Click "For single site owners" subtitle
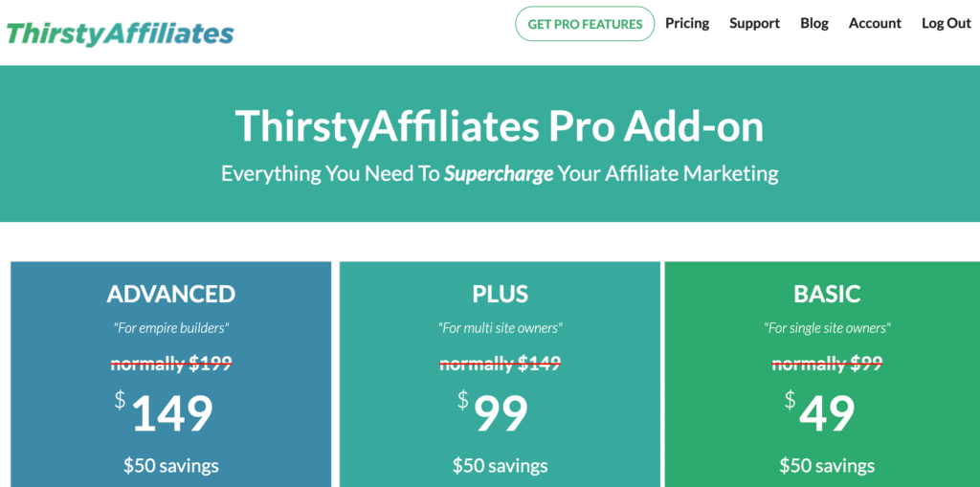Screen dimensions: 980x487 pos(827,328)
